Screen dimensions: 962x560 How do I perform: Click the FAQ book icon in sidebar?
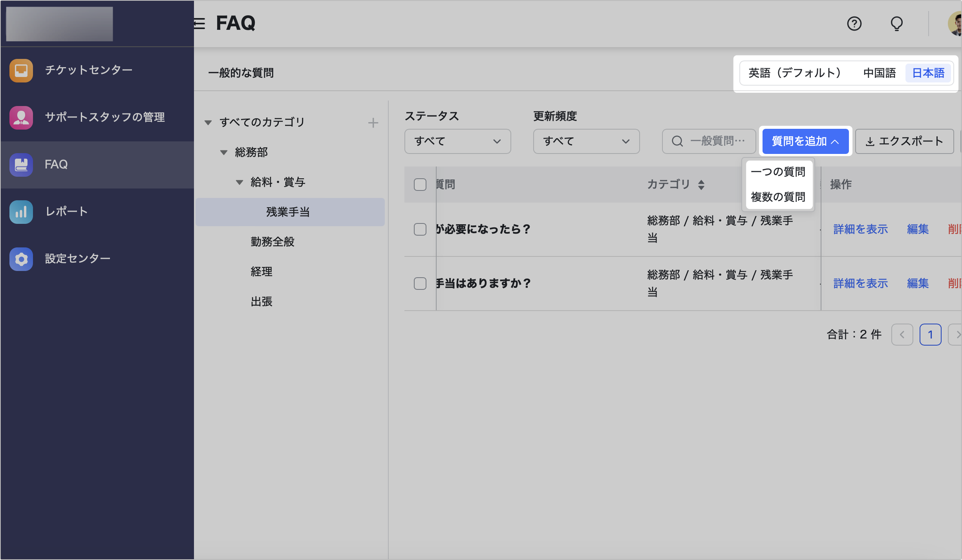point(21,165)
